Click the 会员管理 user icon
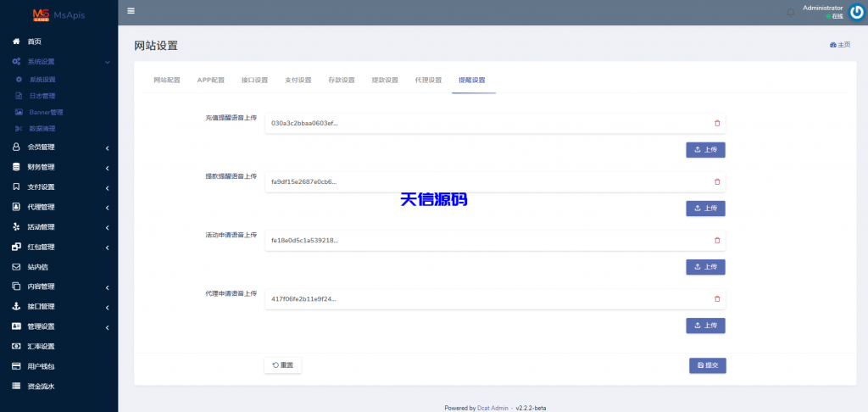 pos(16,148)
